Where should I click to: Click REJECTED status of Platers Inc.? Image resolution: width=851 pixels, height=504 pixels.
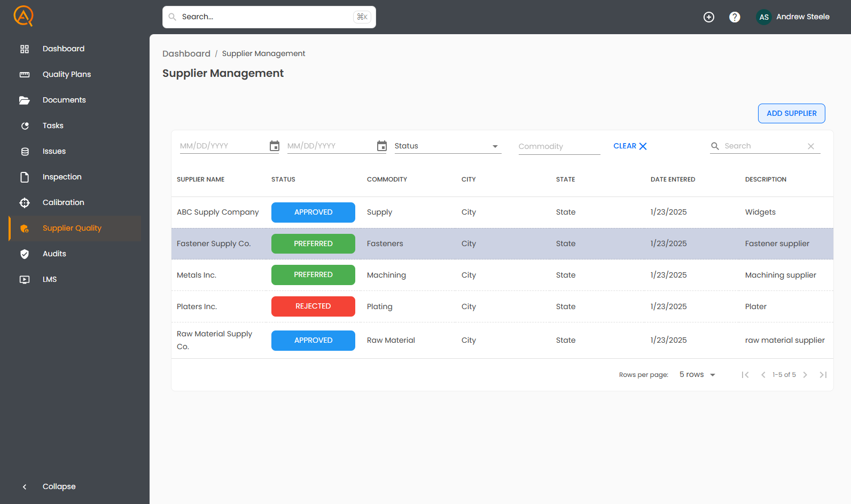pyautogui.click(x=313, y=306)
